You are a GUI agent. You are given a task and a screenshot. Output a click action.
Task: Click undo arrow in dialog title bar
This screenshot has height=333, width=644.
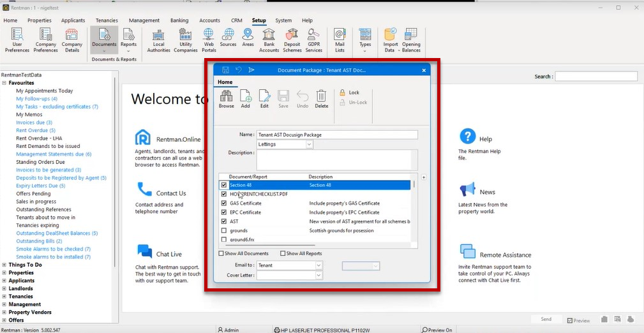point(239,70)
